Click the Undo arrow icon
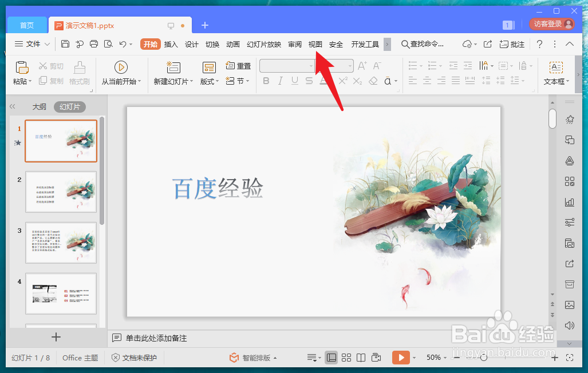 pyautogui.click(x=123, y=44)
